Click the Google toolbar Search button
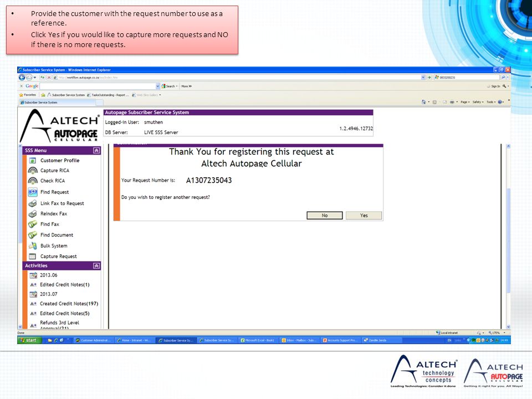 tap(170, 86)
